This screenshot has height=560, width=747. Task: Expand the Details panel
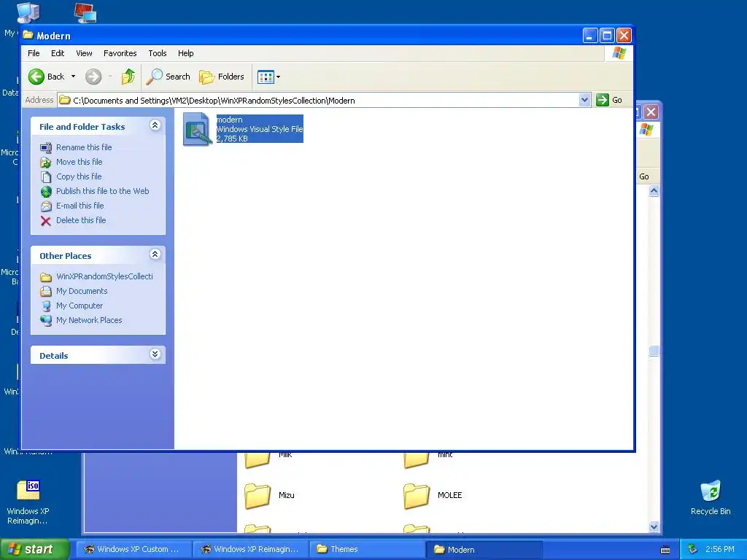pyautogui.click(x=155, y=354)
